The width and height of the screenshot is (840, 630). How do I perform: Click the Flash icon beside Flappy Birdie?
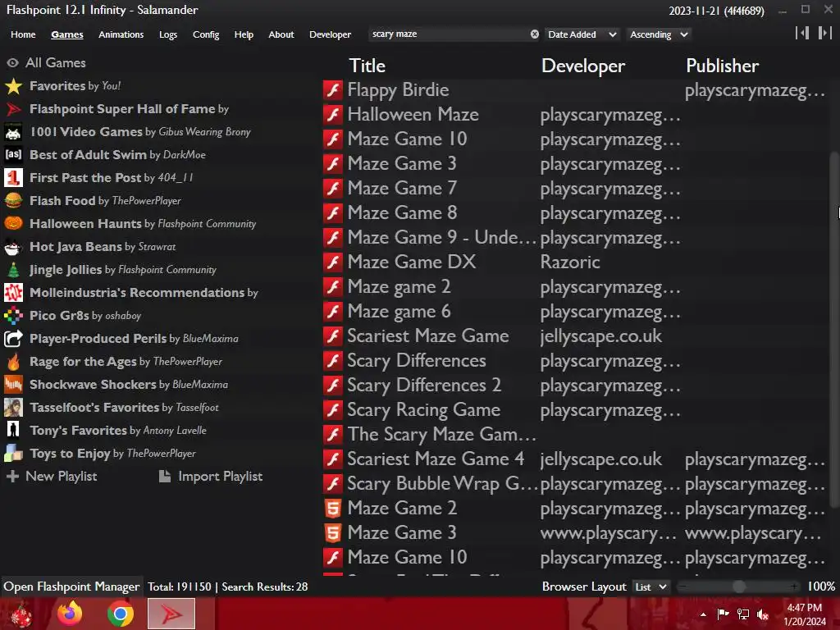333,89
